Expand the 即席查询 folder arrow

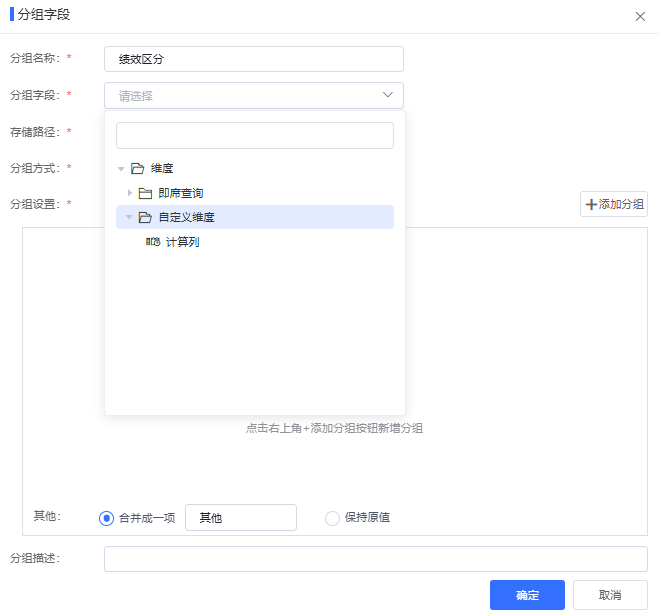pyautogui.click(x=130, y=193)
